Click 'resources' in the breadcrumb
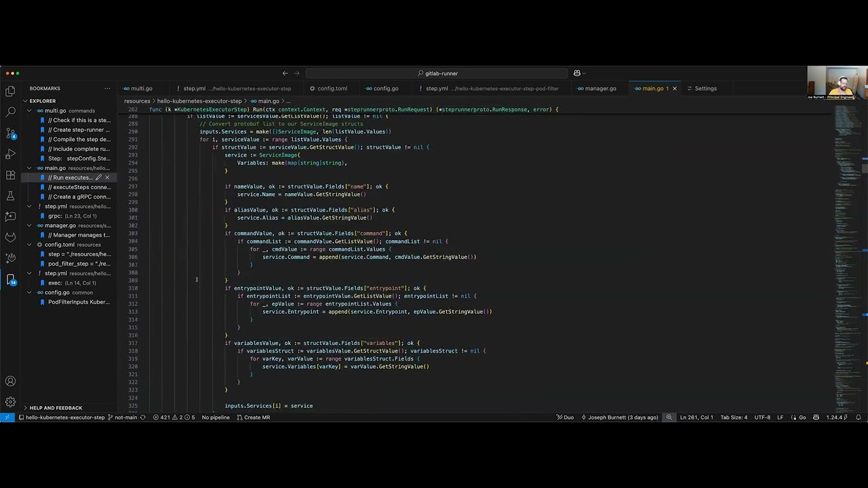The width and height of the screenshot is (868, 488). [137, 101]
